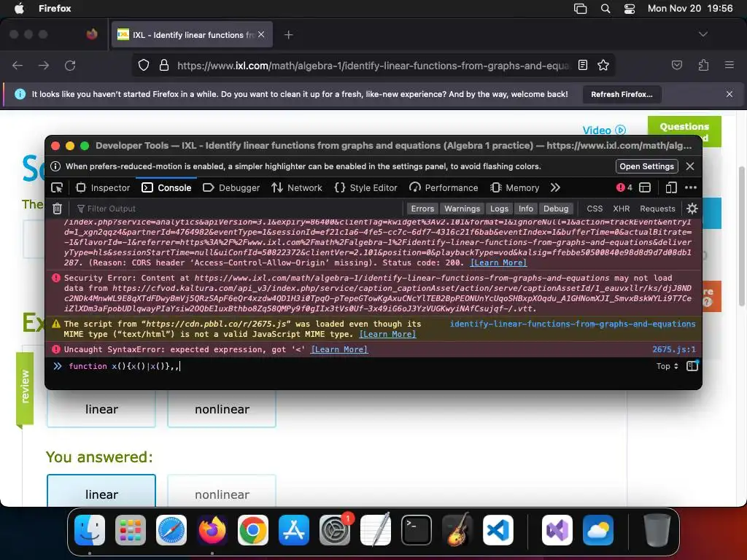Toggle the Logs filter in console
Viewport: 747px width, 560px height.
point(499,209)
